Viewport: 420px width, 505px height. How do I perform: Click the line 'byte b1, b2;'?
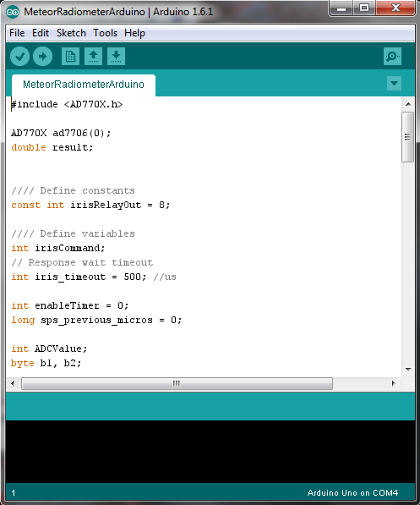click(46, 363)
